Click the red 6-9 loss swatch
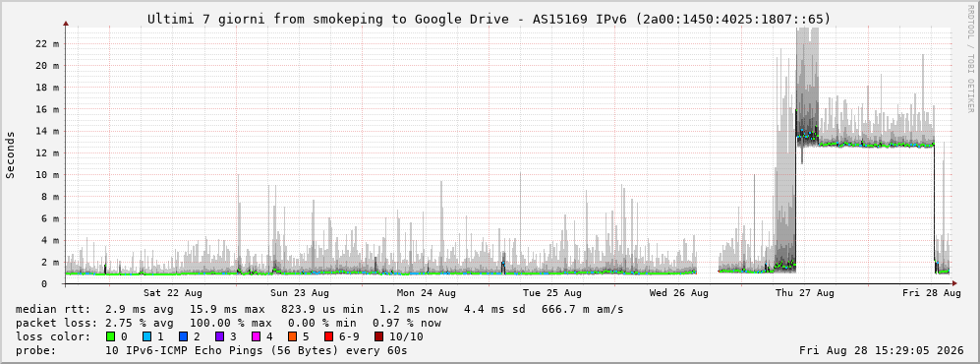 (x=327, y=336)
